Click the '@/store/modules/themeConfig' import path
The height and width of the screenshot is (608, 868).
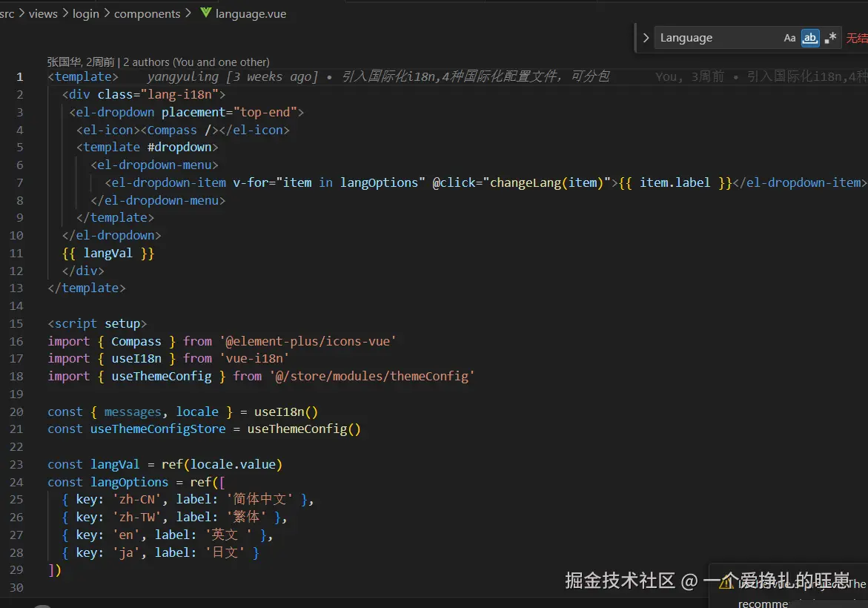coord(372,376)
